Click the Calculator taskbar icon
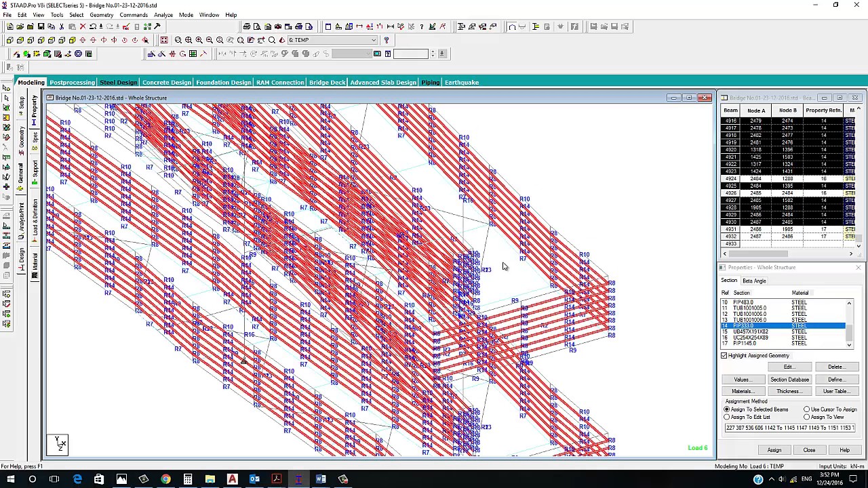Screen dimensions: 868x488 click(x=188, y=479)
